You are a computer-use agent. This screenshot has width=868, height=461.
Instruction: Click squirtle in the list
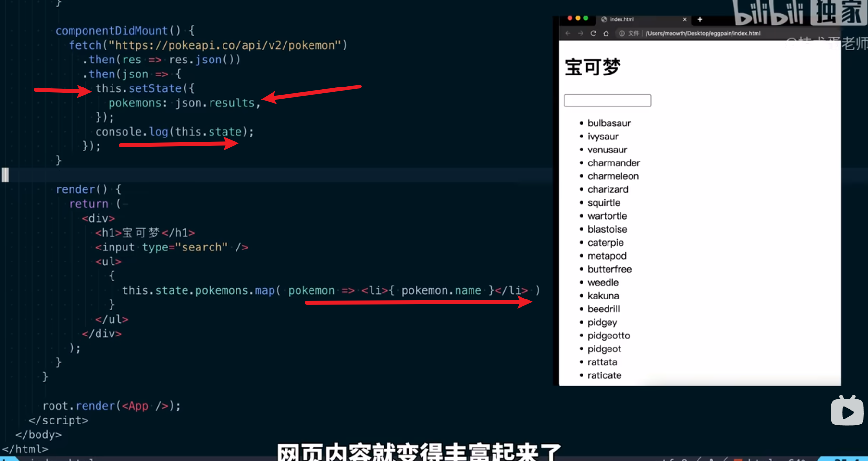604,203
